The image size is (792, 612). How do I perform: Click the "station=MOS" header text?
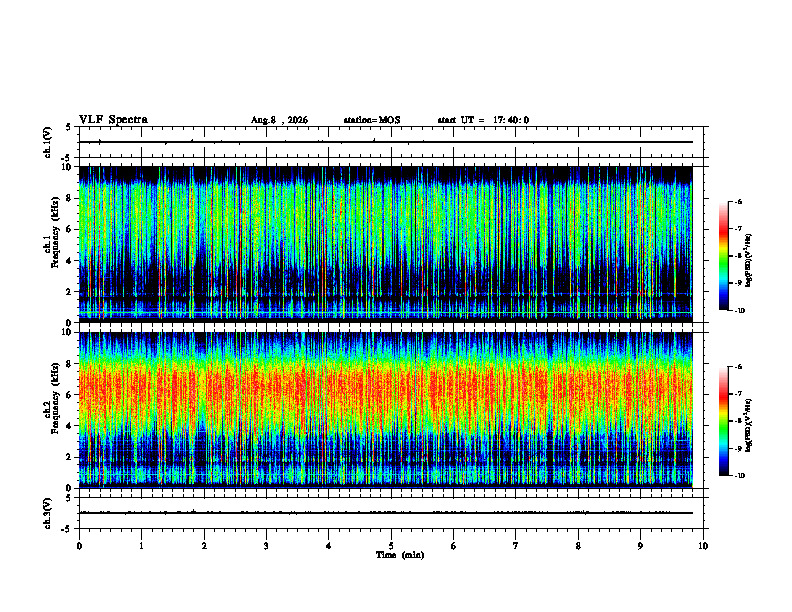click(x=372, y=120)
